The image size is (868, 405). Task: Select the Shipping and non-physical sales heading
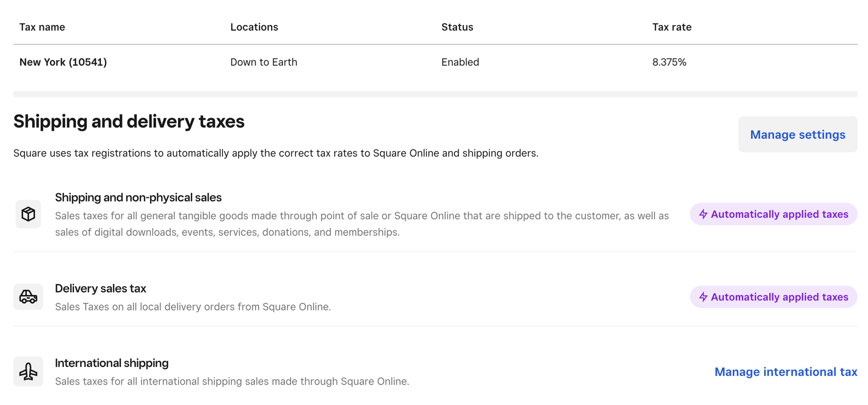(x=138, y=197)
